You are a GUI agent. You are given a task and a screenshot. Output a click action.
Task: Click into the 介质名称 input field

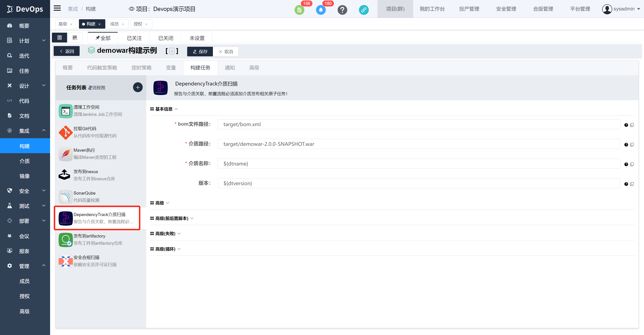tap(419, 163)
